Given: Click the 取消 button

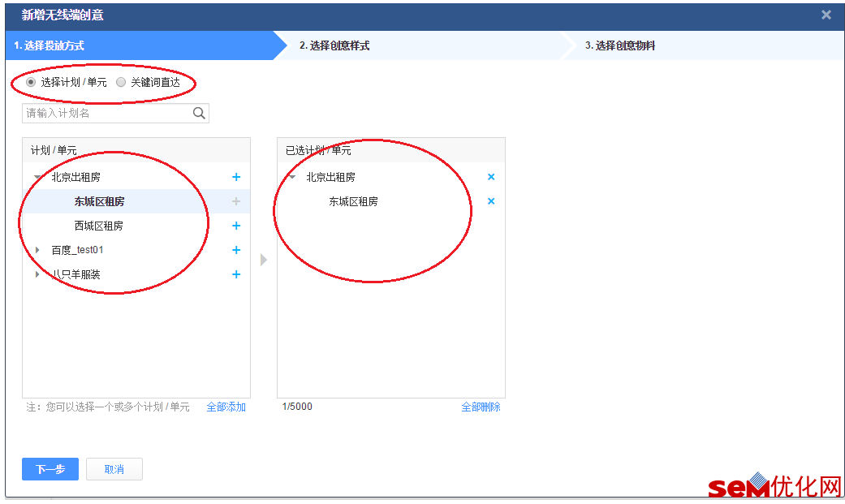Looking at the screenshot, I should point(114,469).
